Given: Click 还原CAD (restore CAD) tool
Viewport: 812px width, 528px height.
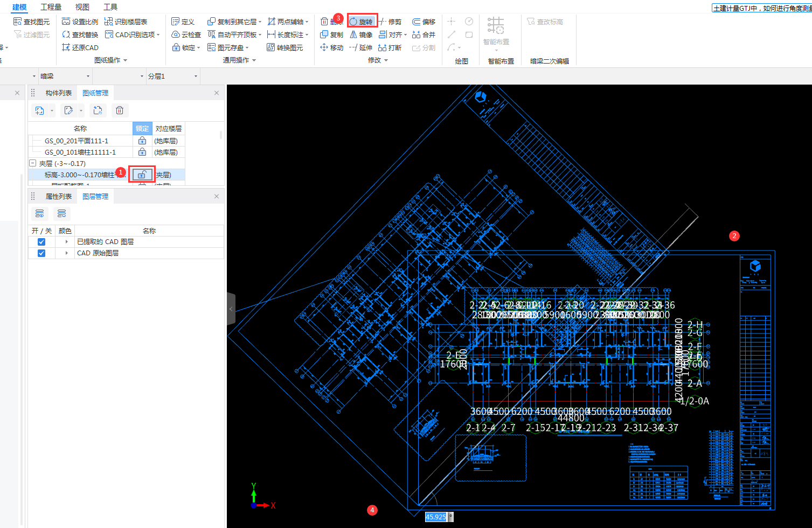Looking at the screenshot, I should tap(80, 47).
